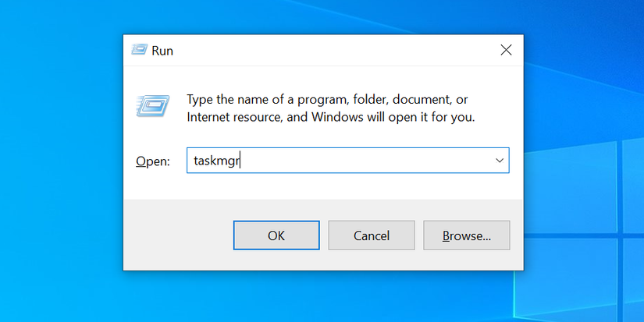Expand the Open history dropdown arrow
This screenshot has width=644, height=322.
pyautogui.click(x=500, y=161)
